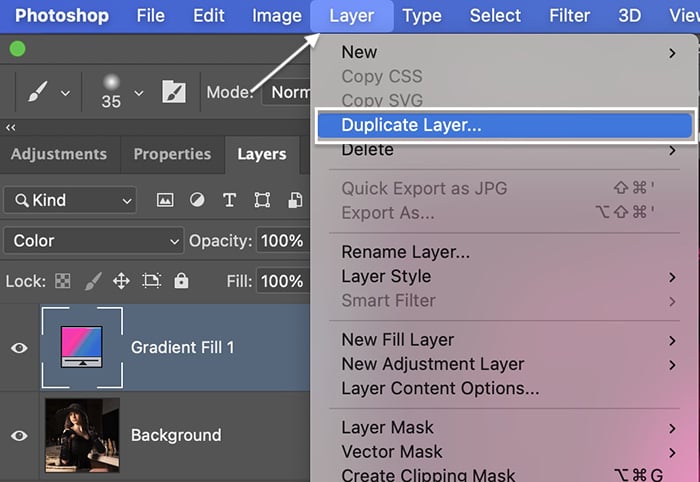Expand the New Fill Layer submenu
The image size is (700, 482).
pyautogui.click(x=672, y=341)
